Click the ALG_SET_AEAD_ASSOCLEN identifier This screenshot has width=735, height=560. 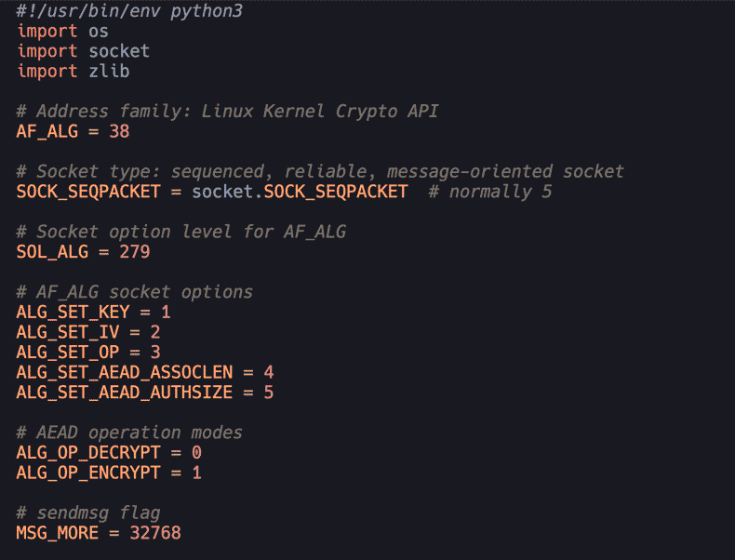(125, 372)
